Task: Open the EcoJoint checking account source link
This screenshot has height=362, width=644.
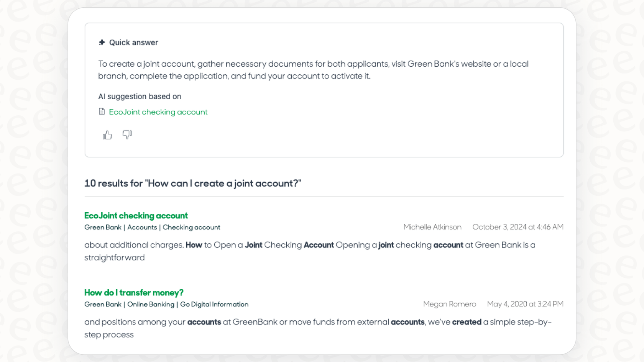Action: (158, 112)
